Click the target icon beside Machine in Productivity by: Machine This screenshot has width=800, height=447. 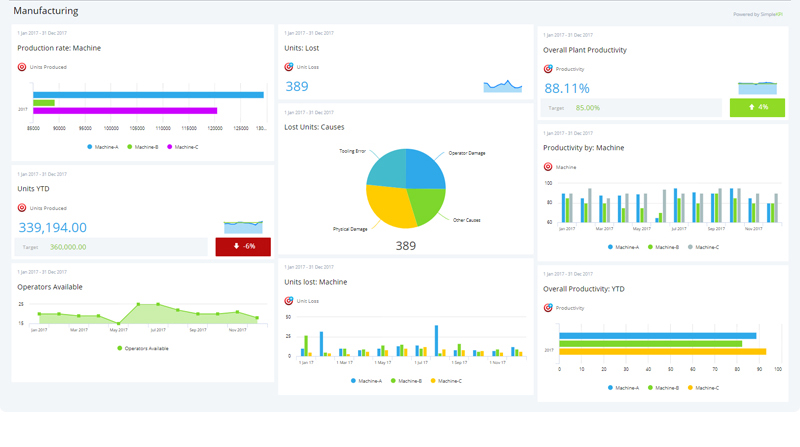coord(548,167)
